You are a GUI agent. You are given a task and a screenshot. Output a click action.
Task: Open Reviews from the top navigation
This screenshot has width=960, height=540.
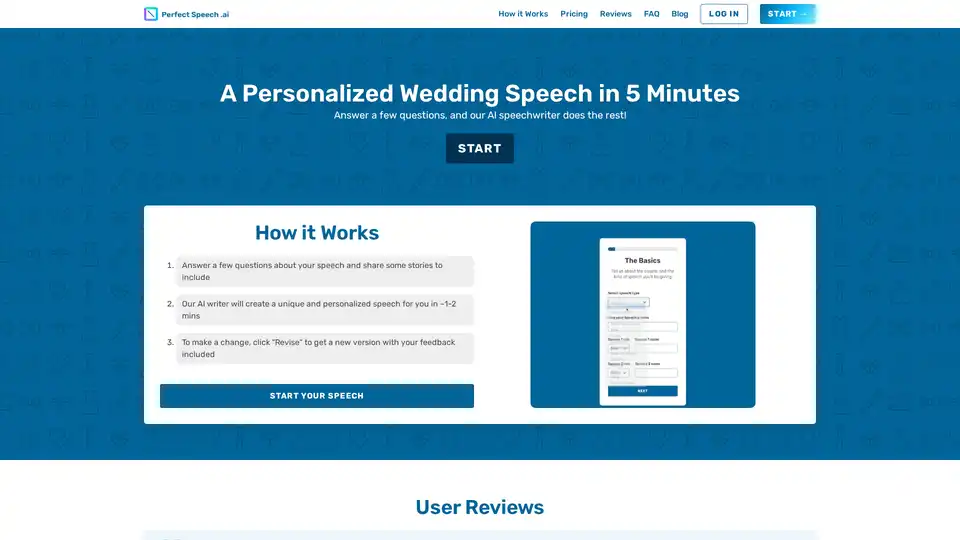pyautogui.click(x=615, y=14)
